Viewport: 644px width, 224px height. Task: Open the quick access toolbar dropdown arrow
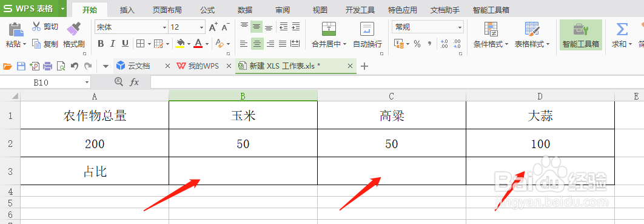[x=106, y=66]
